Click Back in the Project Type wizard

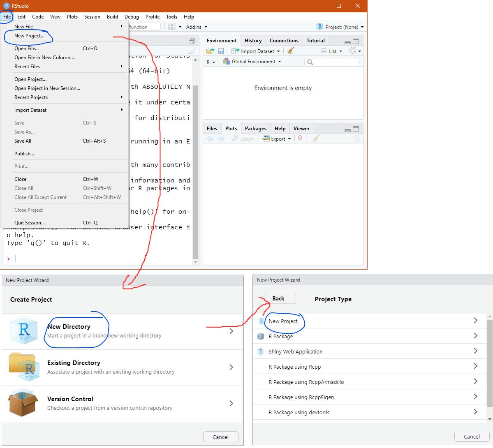pyautogui.click(x=278, y=298)
